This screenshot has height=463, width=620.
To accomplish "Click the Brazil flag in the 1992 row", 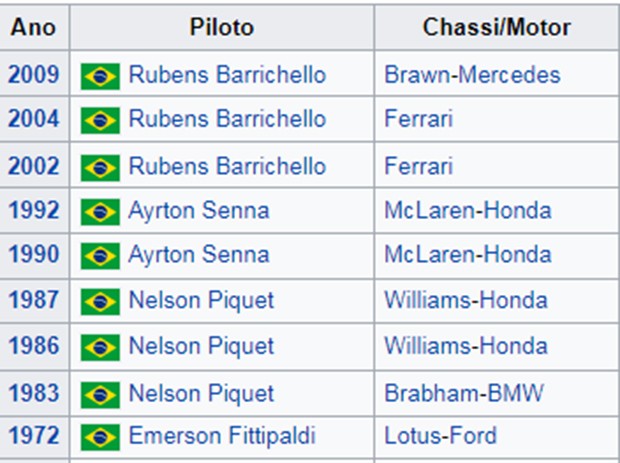I will [100, 212].
